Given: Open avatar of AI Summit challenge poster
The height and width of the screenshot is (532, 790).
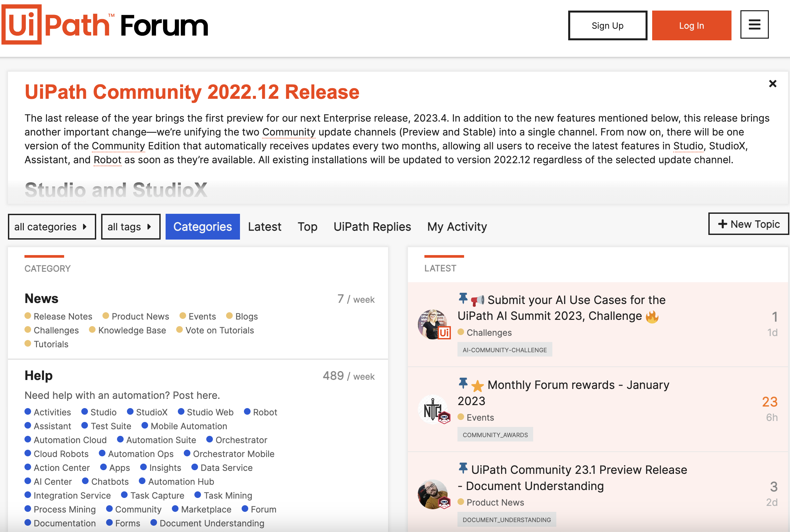Looking at the screenshot, I should pyautogui.click(x=433, y=324).
